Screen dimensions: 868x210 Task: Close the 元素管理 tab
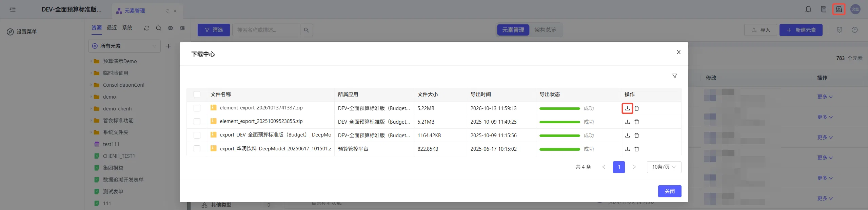click(175, 11)
